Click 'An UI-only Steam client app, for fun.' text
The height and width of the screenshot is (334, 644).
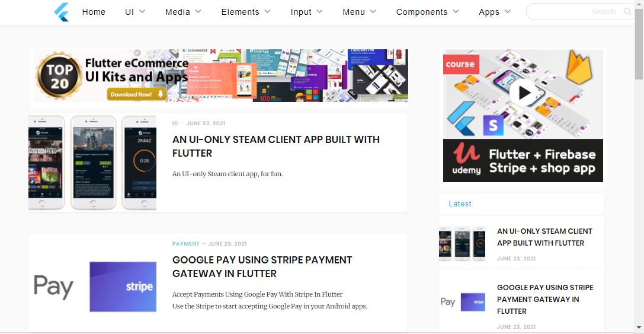pyautogui.click(x=228, y=174)
